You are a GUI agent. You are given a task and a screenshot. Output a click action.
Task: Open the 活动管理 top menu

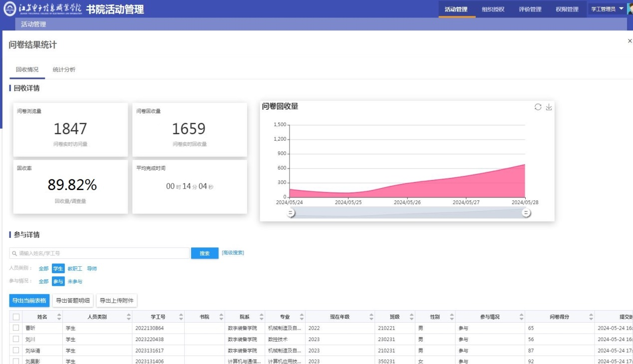tap(456, 9)
